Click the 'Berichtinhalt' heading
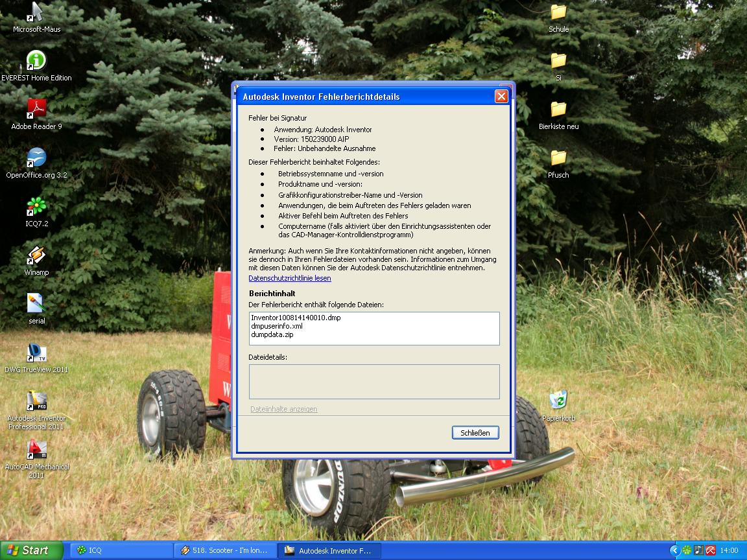The height and width of the screenshot is (560, 747). [272, 294]
